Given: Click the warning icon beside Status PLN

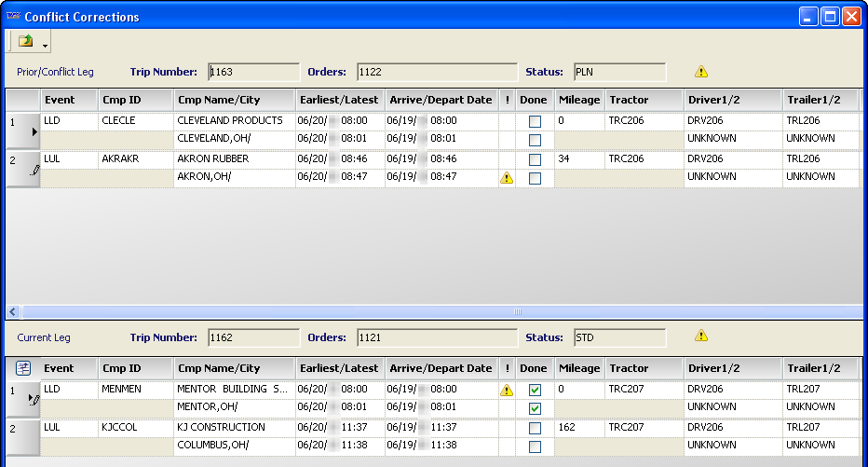Looking at the screenshot, I should (700, 72).
